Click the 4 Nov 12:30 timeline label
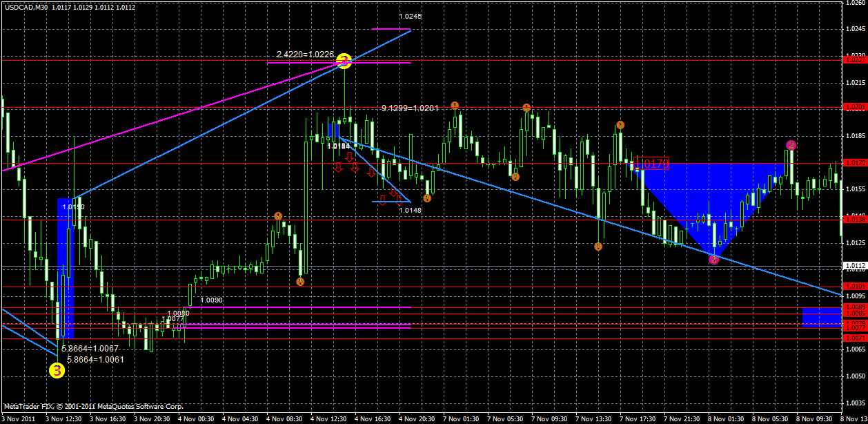The height and width of the screenshot is (424, 868). (x=324, y=418)
